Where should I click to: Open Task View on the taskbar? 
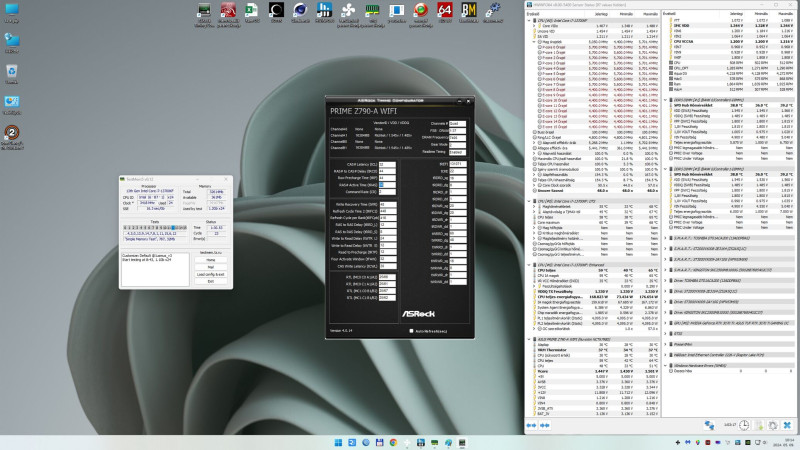pyautogui.click(x=352, y=443)
